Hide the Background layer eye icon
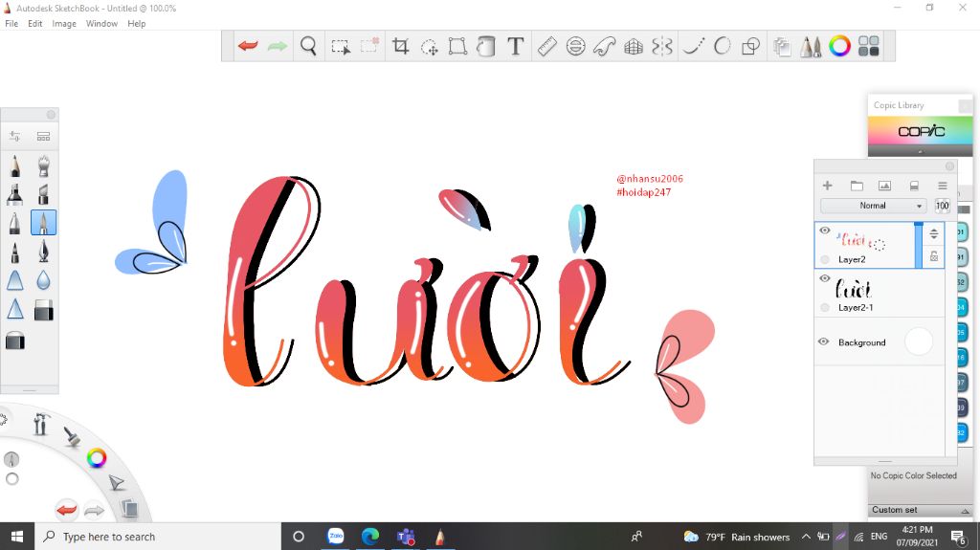Viewport: 980px width, 550px height. [x=824, y=341]
